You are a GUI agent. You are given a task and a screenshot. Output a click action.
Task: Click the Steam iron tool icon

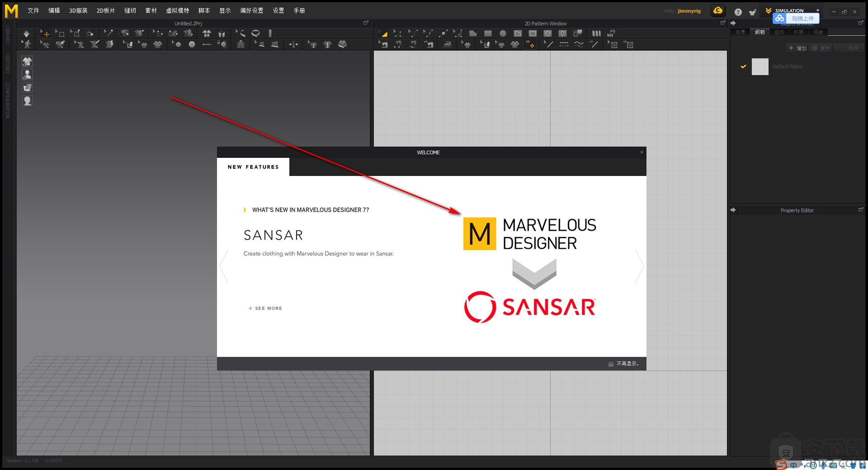[x=447, y=44]
